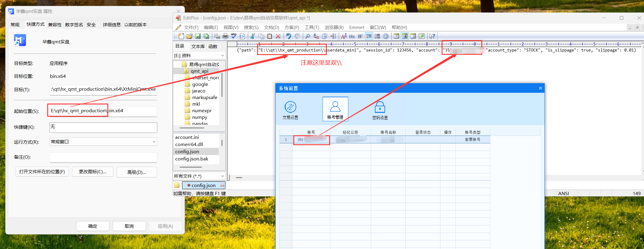The width and height of the screenshot is (644, 249).
Task: Open the 文件(F) menu in EditPlus
Action: tap(191, 28)
